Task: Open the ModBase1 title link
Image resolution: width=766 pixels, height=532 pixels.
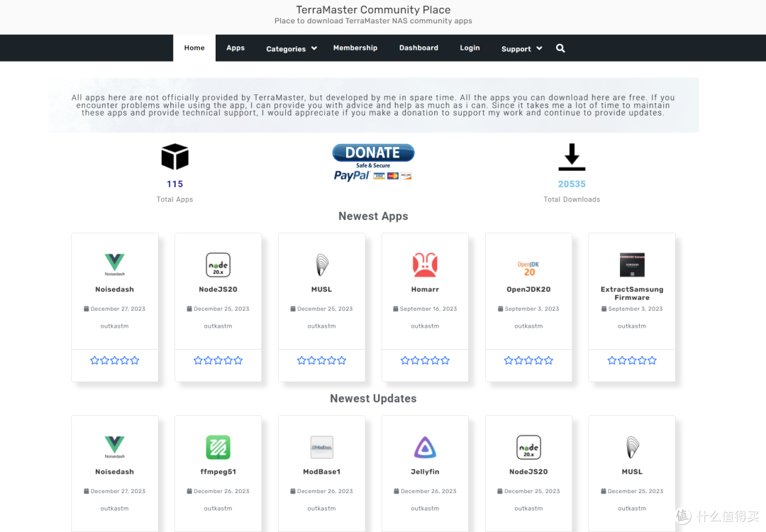Action: pos(321,472)
